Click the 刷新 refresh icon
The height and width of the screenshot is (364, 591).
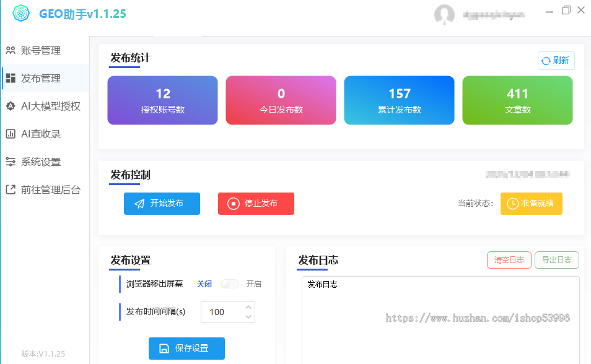pyautogui.click(x=545, y=60)
